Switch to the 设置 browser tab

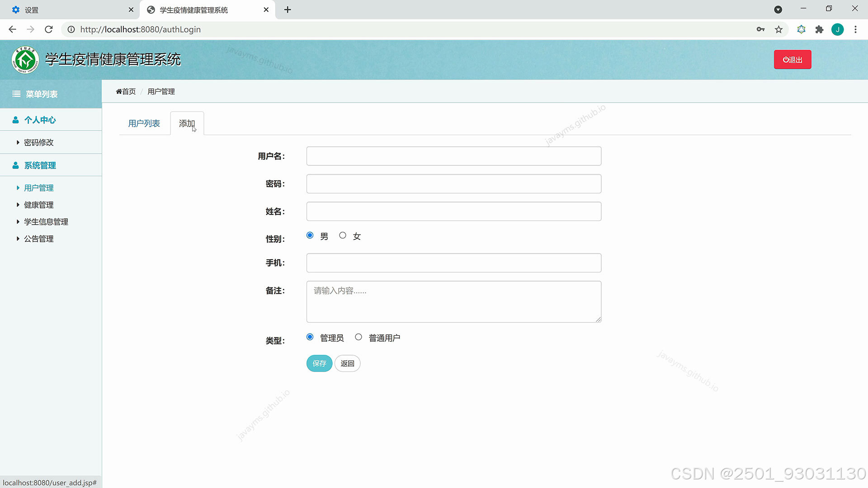tap(70, 9)
